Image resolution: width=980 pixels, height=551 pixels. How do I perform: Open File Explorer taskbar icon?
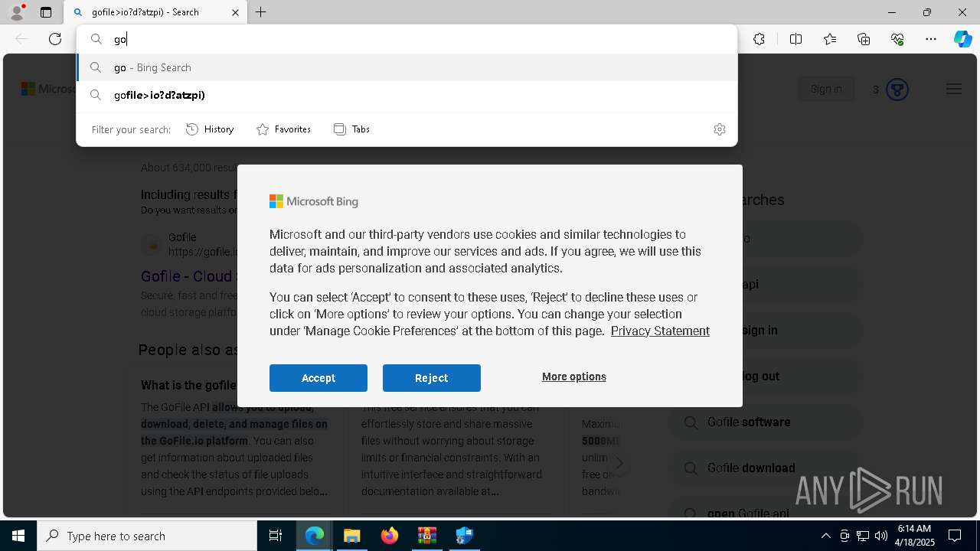(351, 536)
